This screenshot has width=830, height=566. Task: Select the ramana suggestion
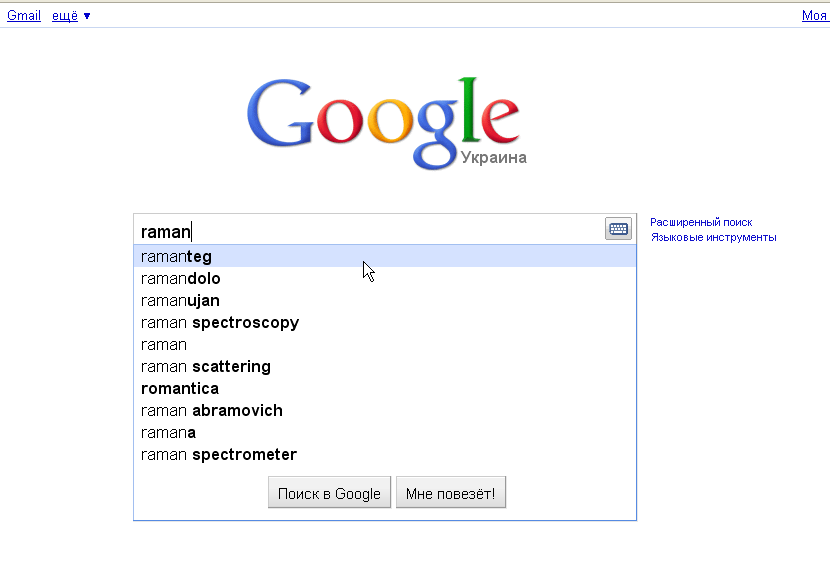pos(169,433)
